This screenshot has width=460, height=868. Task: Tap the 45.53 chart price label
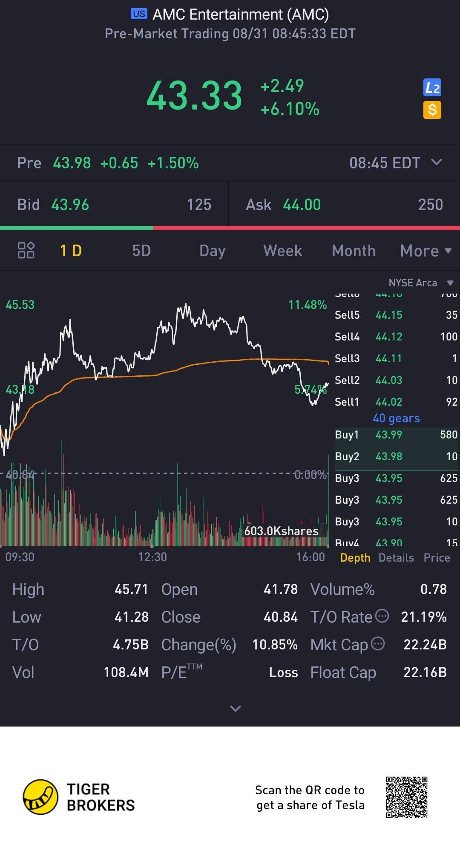(20, 305)
